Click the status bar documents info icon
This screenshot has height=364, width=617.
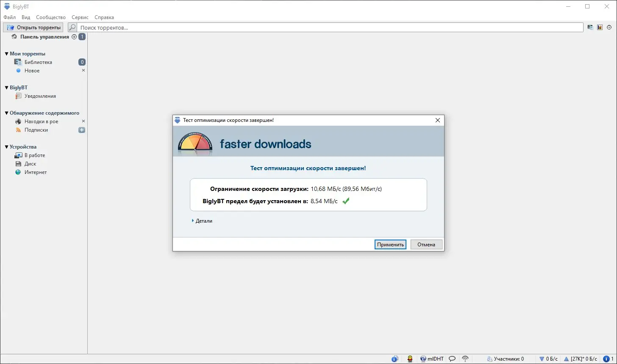(395, 359)
